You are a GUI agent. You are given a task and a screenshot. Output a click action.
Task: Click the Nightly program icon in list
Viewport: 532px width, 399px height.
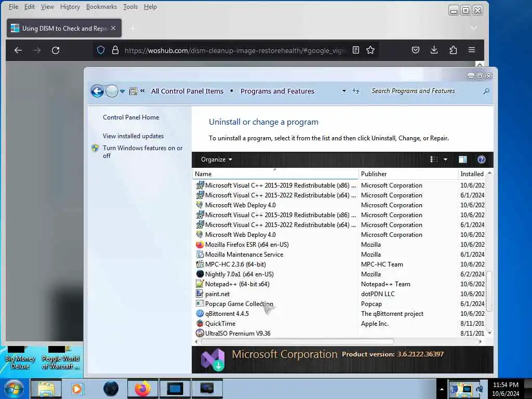click(x=200, y=274)
